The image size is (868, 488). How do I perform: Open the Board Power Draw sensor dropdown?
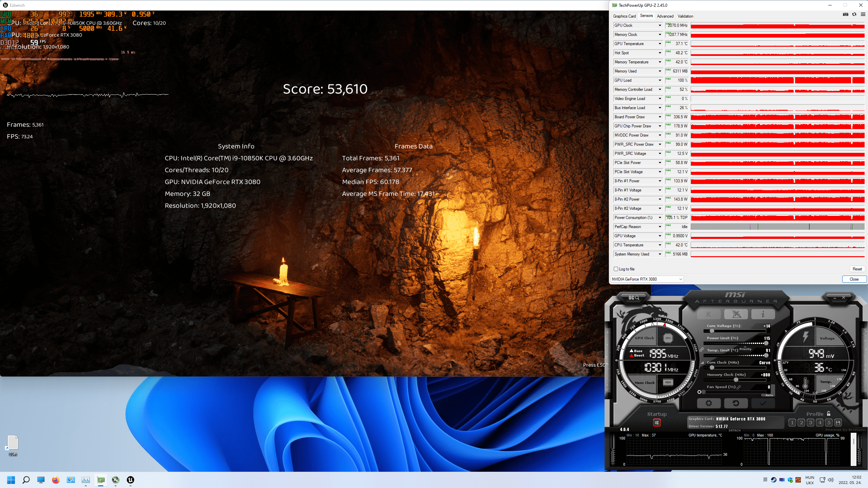[x=660, y=117]
